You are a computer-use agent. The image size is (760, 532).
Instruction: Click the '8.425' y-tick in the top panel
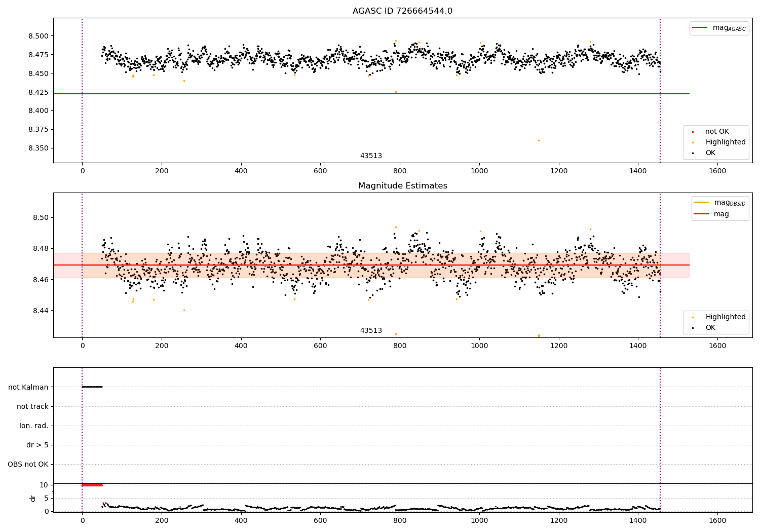pos(39,93)
